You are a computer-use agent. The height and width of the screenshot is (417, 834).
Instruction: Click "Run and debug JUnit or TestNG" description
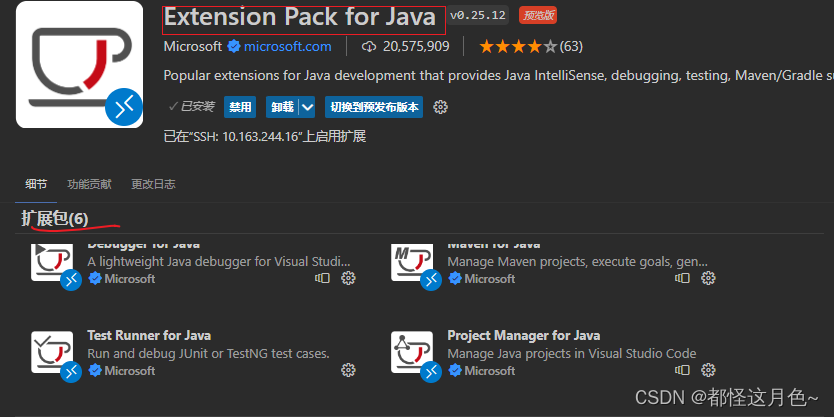pyautogui.click(x=208, y=354)
